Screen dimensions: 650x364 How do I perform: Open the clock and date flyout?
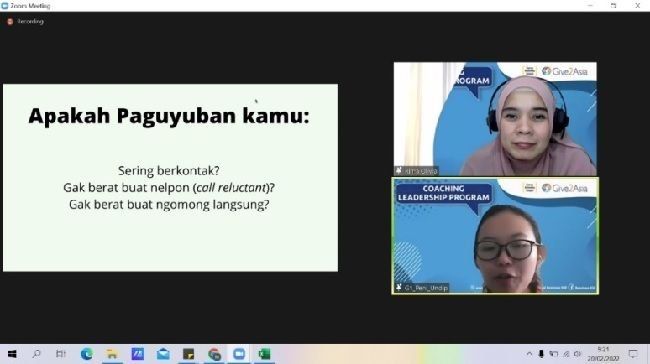[603, 354]
